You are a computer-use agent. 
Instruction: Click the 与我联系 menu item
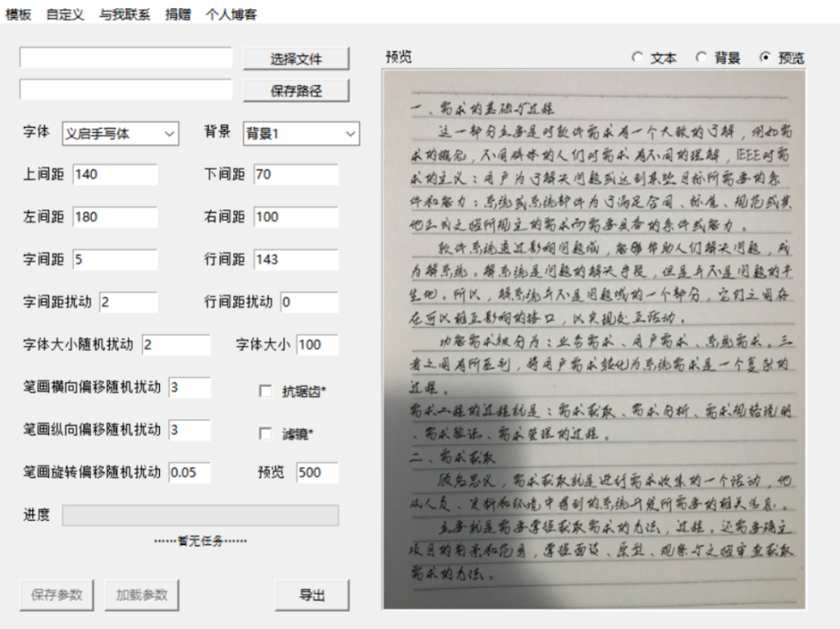124,15
